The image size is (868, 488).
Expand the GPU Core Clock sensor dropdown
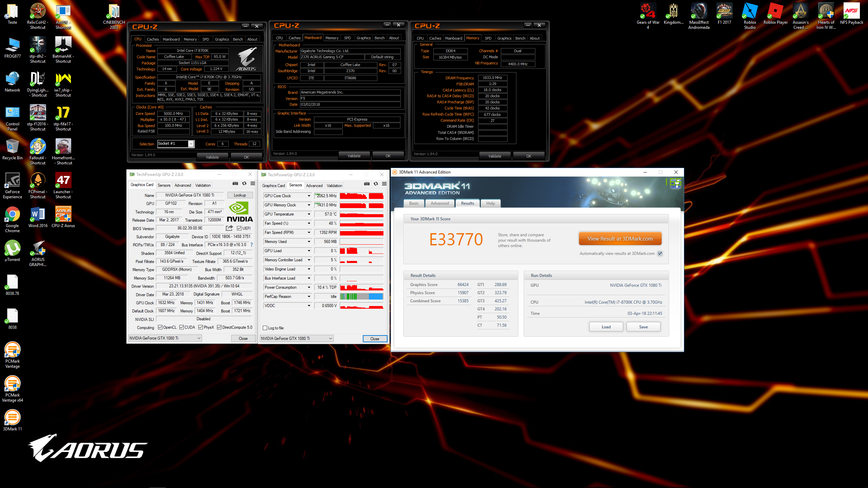tap(309, 196)
